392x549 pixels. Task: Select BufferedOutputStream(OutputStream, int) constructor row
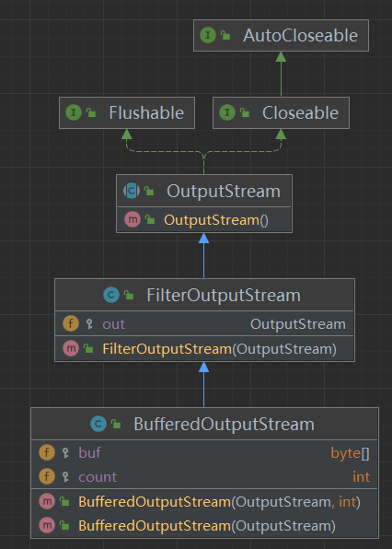(204, 502)
